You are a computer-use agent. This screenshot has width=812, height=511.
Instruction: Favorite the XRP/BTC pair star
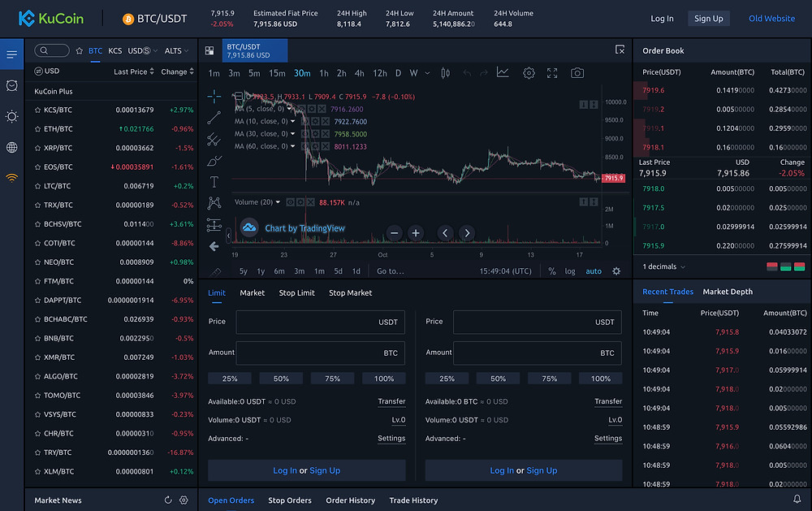coord(37,148)
